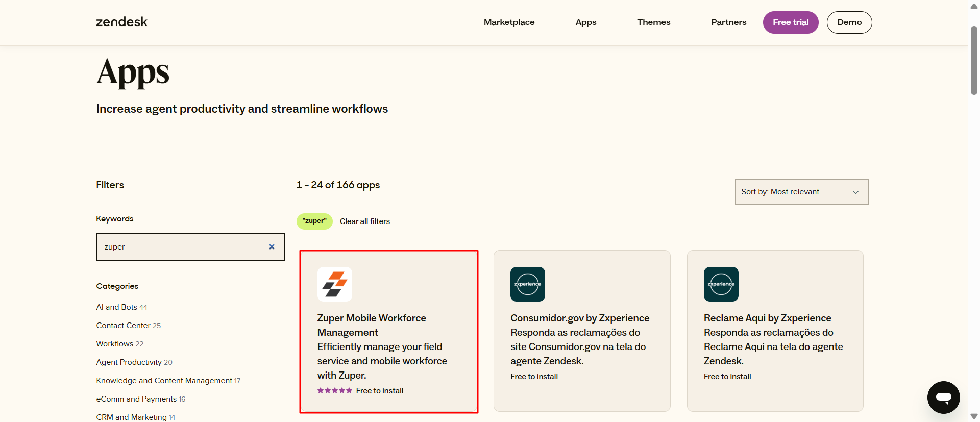Open the Sort by: Most relevant dropdown
Viewport: 980px width, 422px height.
point(801,192)
